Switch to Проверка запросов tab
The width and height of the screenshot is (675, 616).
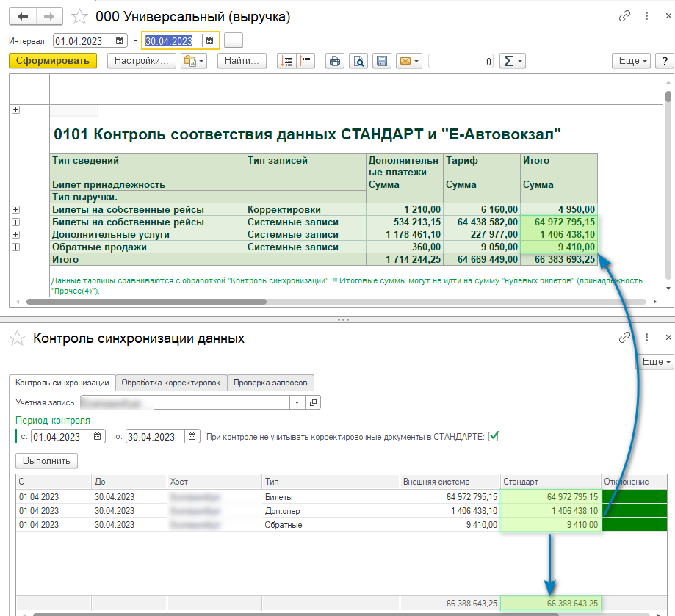[x=270, y=383]
